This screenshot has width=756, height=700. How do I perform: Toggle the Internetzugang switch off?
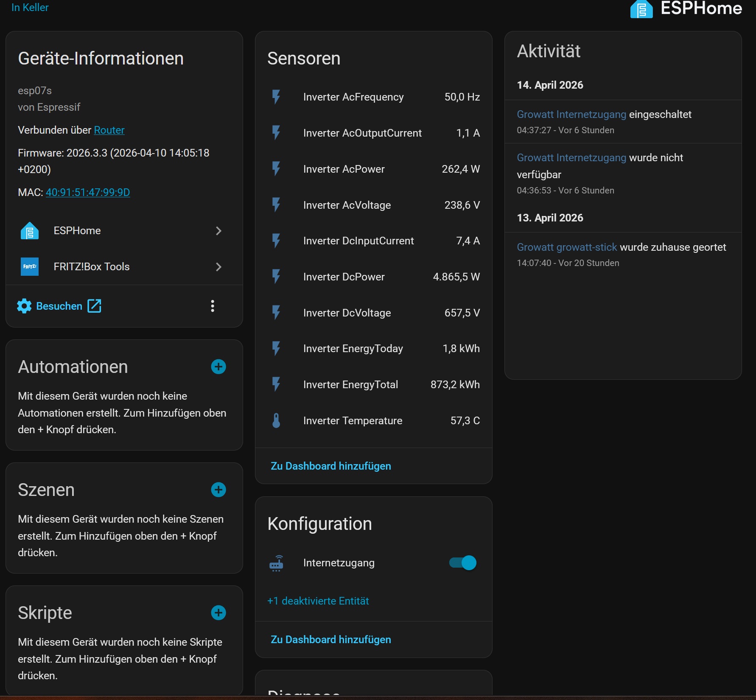point(462,563)
